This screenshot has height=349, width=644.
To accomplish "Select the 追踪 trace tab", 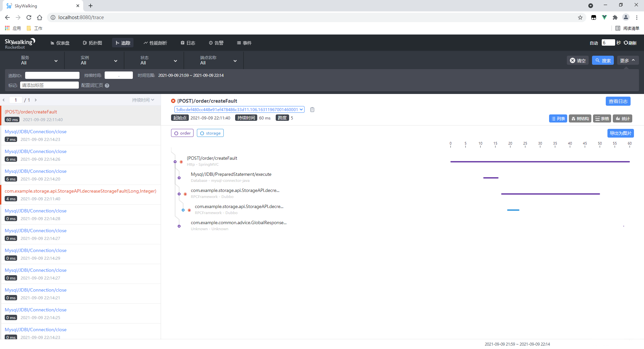I will (123, 43).
